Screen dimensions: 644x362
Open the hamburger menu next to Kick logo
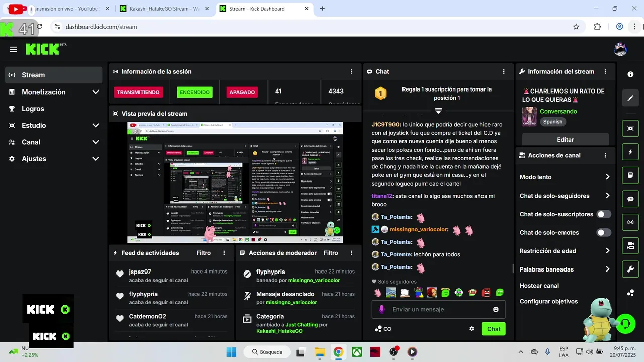[13, 49]
